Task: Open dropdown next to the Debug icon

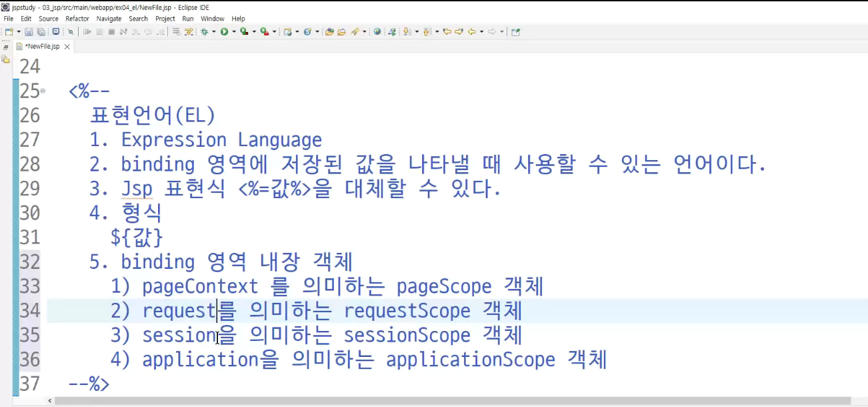Action: pos(213,31)
